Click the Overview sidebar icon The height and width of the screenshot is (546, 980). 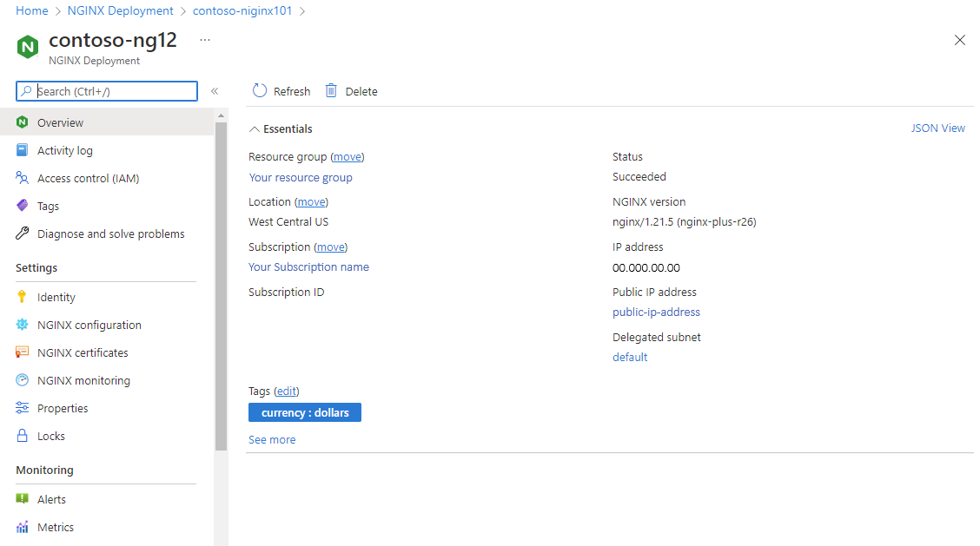click(x=23, y=122)
